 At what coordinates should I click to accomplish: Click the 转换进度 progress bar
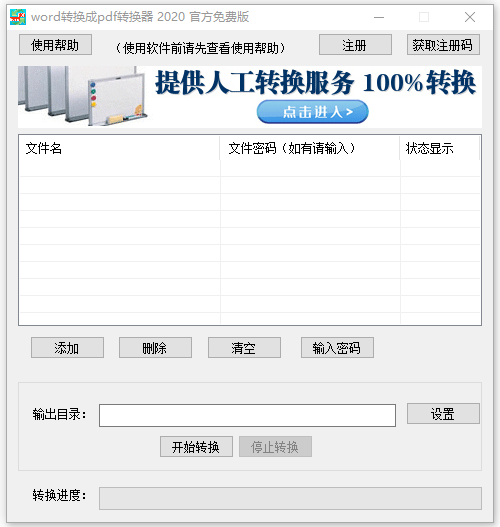pyautogui.click(x=290, y=498)
